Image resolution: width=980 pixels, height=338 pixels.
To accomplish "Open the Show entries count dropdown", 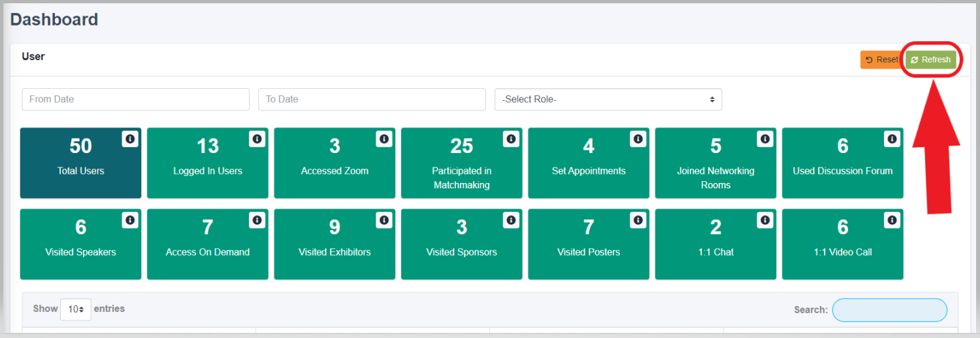I will 76,309.
